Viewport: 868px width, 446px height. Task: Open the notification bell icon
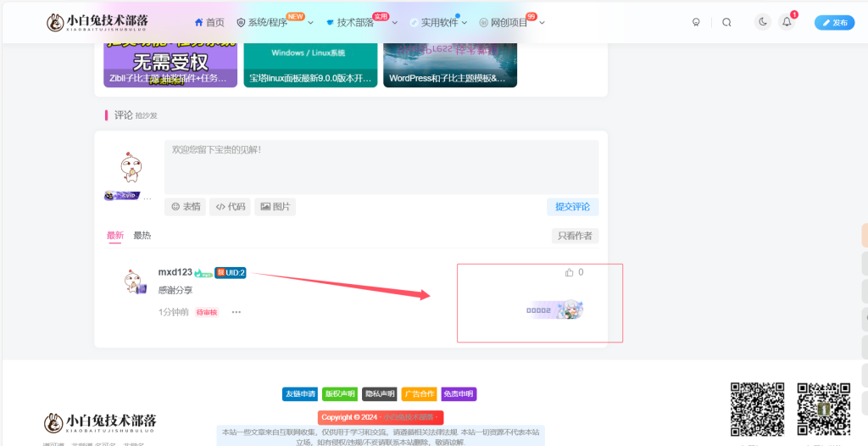coord(787,22)
